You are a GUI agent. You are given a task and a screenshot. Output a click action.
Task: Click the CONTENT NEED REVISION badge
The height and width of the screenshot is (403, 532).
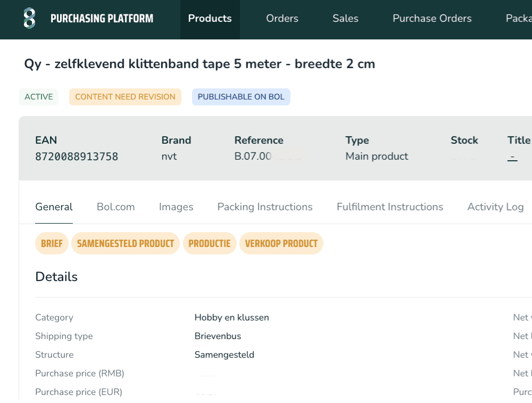(x=125, y=97)
